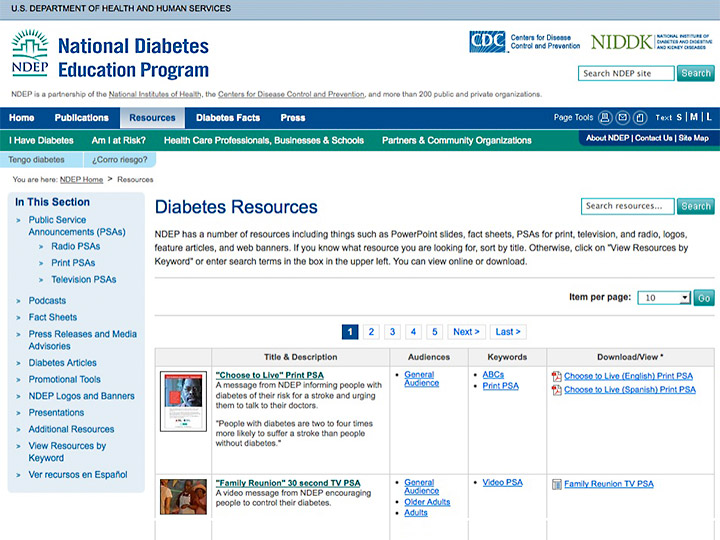Select the Diabetes Facts navigation tab
The height and width of the screenshot is (540, 720).
228,118
